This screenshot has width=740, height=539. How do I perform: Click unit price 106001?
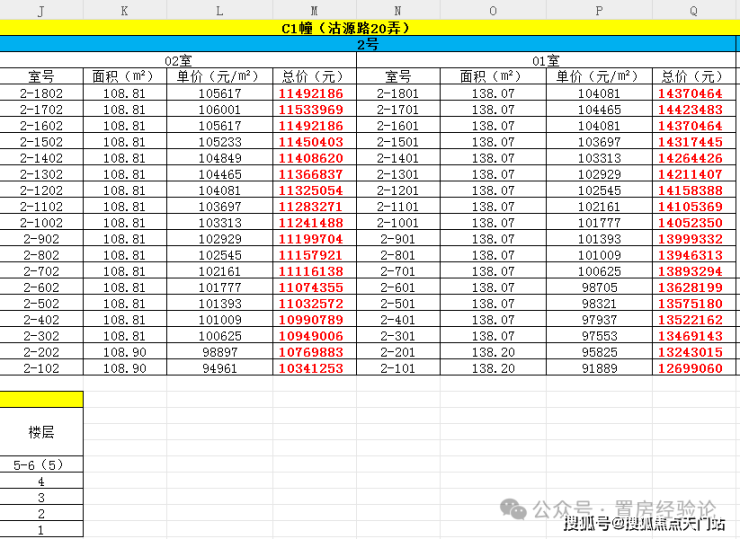[x=219, y=109]
